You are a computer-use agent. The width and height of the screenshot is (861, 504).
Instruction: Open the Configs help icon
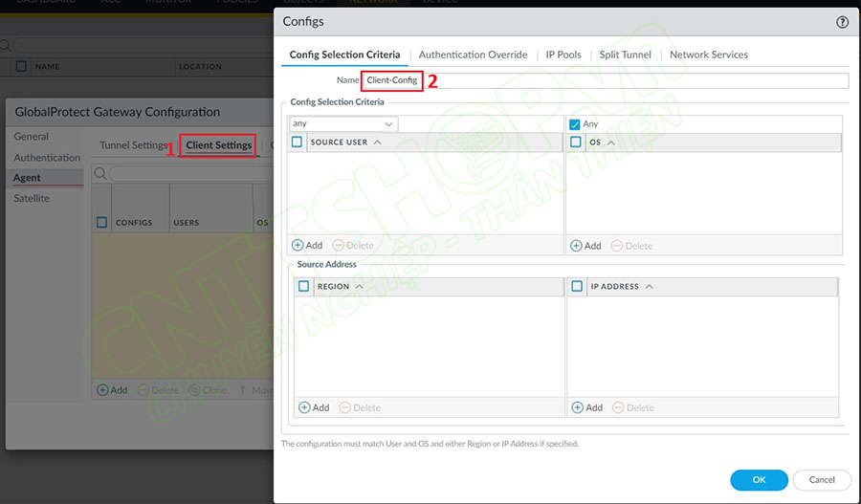click(x=842, y=22)
